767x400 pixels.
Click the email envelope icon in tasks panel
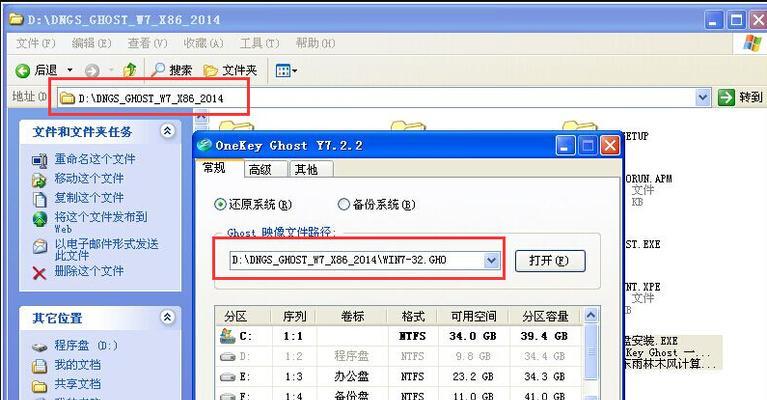point(40,246)
